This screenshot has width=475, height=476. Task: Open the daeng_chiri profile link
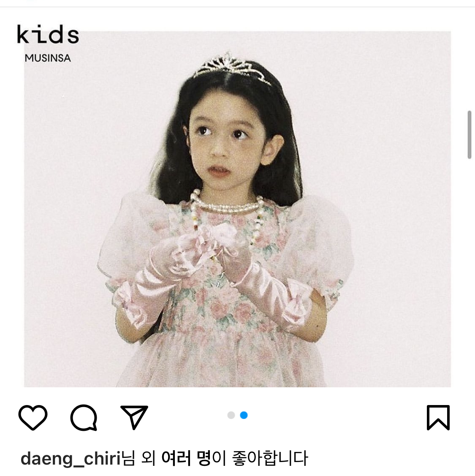point(71,459)
